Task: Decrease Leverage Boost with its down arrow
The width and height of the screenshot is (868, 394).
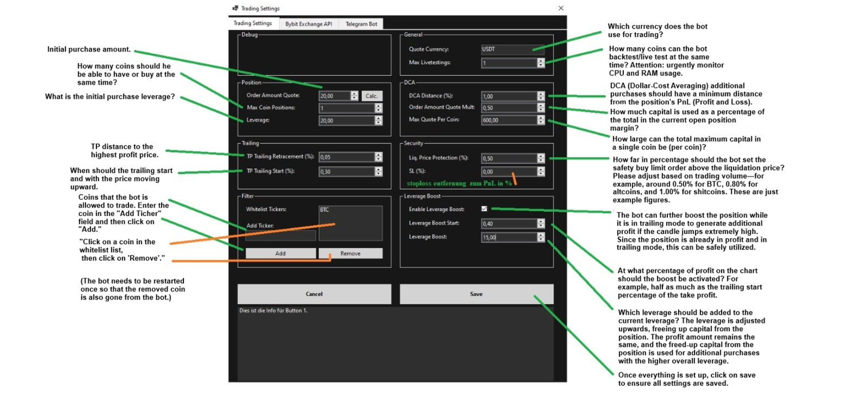Action: point(541,239)
